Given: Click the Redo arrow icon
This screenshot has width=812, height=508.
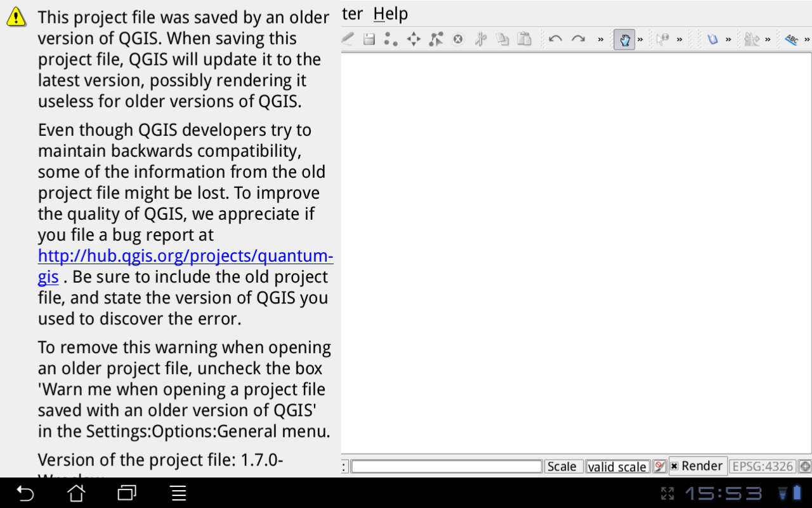Looking at the screenshot, I should (578, 39).
